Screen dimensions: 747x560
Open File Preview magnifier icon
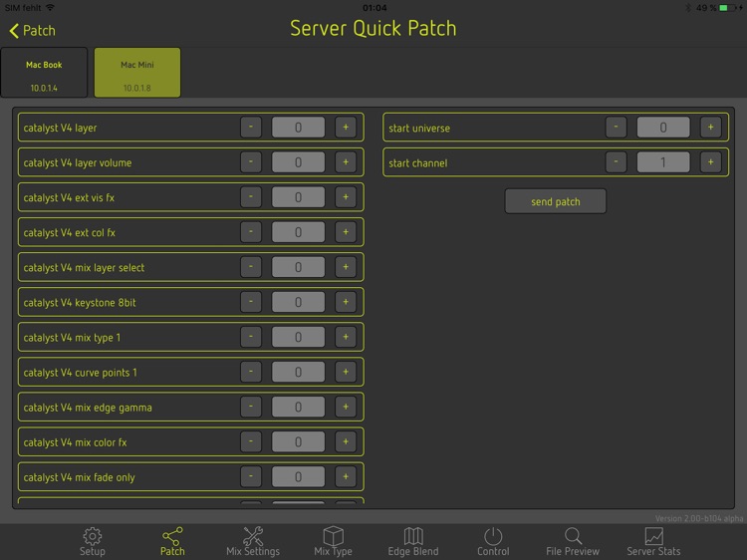pyautogui.click(x=573, y=536)
